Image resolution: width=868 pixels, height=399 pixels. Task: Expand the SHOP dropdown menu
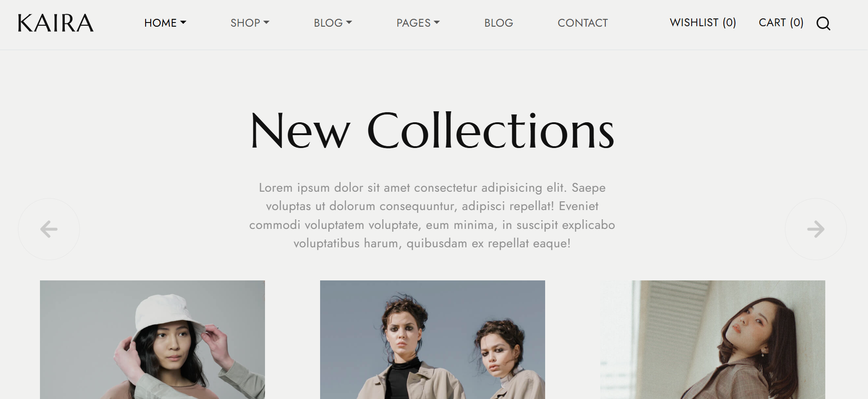click(250, 23)
